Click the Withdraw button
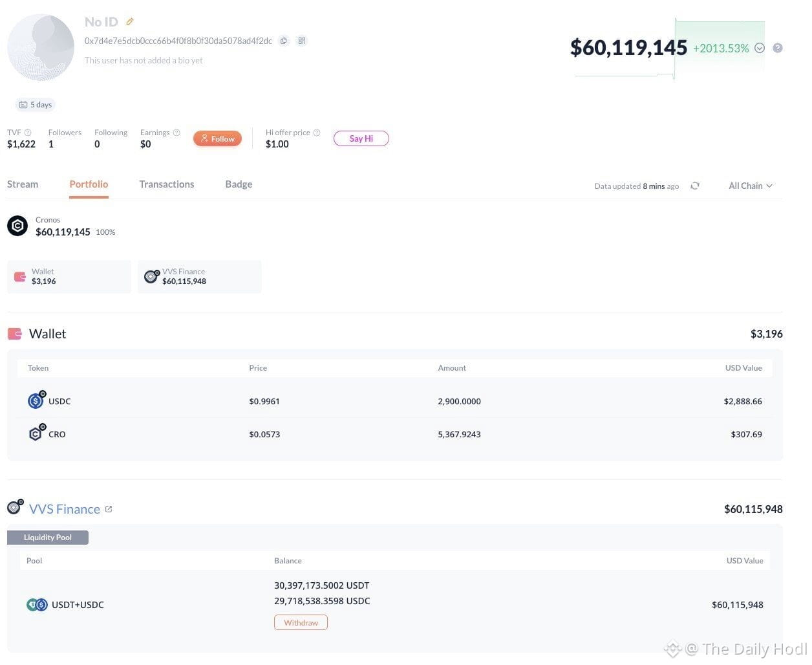 tap(301, 622)
